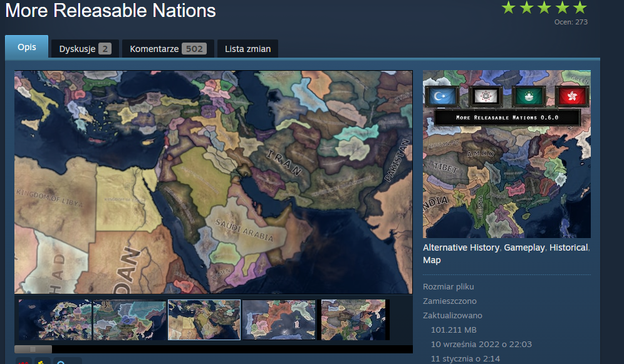Viewport: 624px width, 364px height.
Task: View the Lista zmian tab
Action: click(247, 49)
